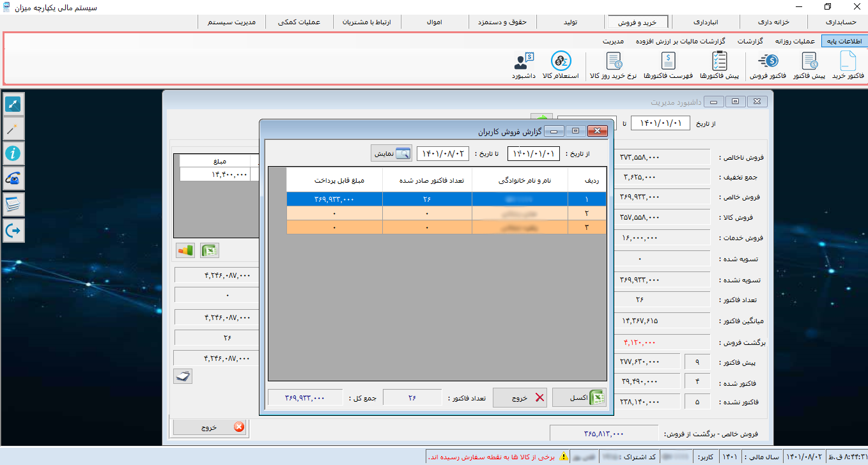
Task: Click the تعداد فاکتور صادر شده column header
Action: tap(427, 180)
